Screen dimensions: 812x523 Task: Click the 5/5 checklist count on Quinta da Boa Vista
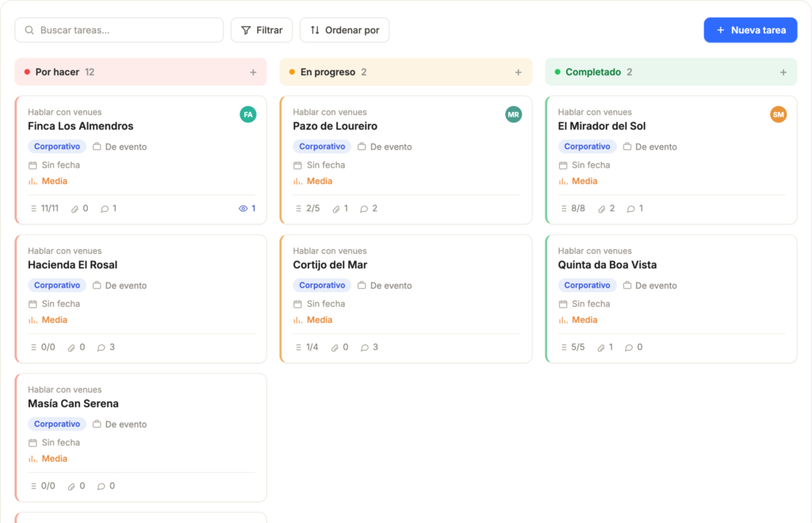(573, 348)
